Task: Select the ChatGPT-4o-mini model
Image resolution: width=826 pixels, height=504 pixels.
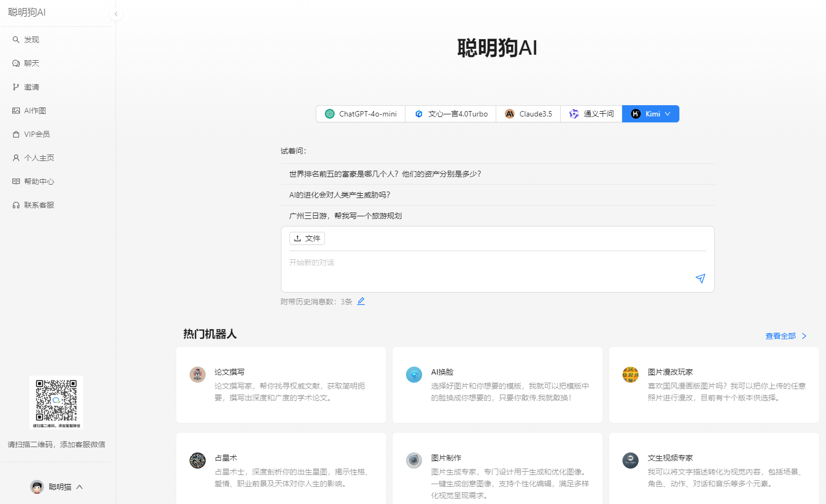Action: 361,114
